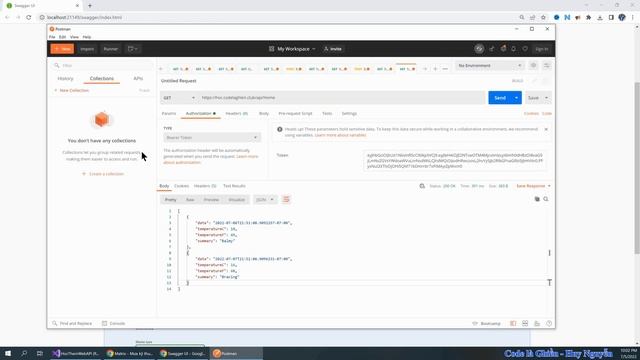This screenshot has width=640, height=360.
Task: Open the Params request tab
Action: click(x=169, y=113)
